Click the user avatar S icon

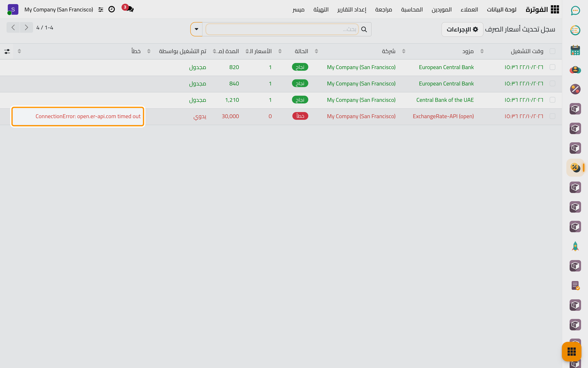point(13,10)
